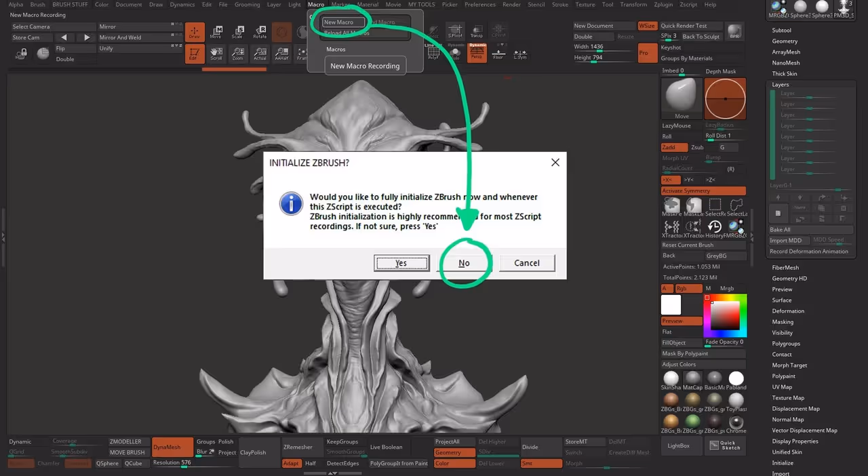The width and height of the screenshot is (868, 476).
Task: Open the Render menu
Action: point(512,5)
